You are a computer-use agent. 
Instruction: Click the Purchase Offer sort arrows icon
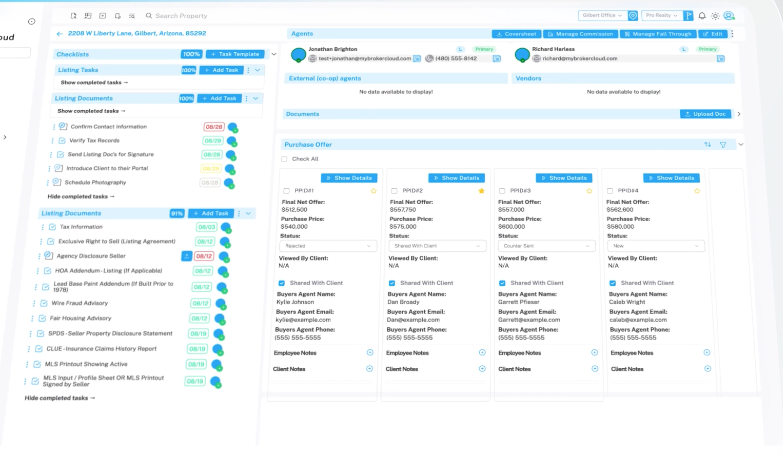(708, 144)
